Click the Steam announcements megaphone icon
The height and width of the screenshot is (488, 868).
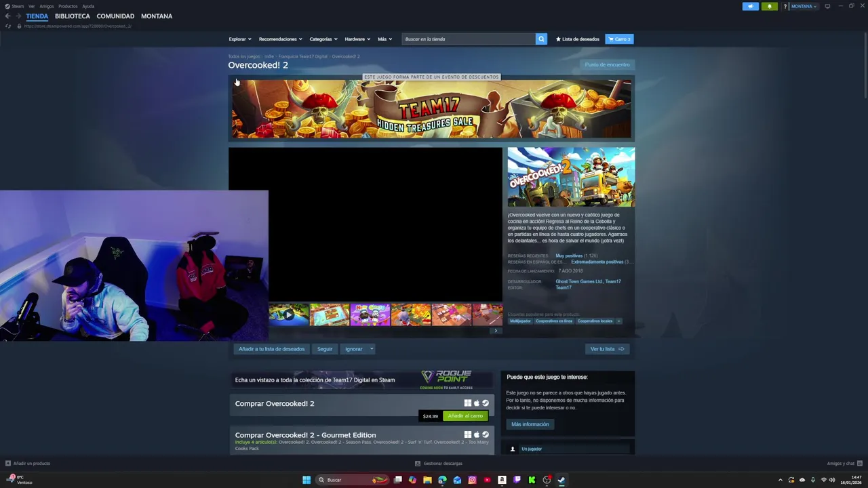pyautogui.click(x=750, y=6)
